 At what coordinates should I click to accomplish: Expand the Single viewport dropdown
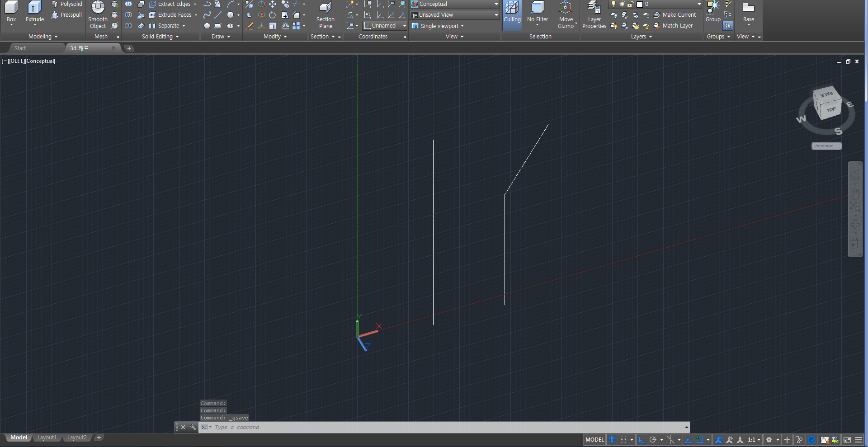pyautogui.click(x=438, y=26)
